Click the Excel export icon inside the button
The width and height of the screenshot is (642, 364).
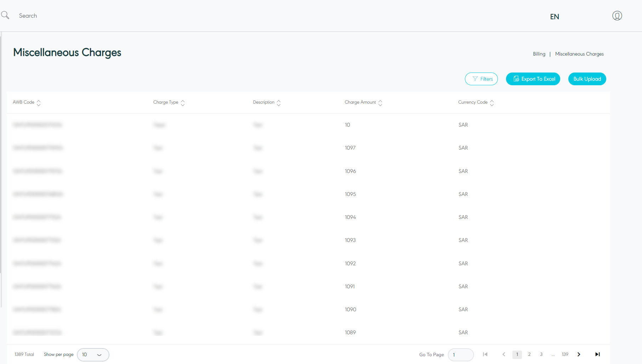[x=517, y=79]
